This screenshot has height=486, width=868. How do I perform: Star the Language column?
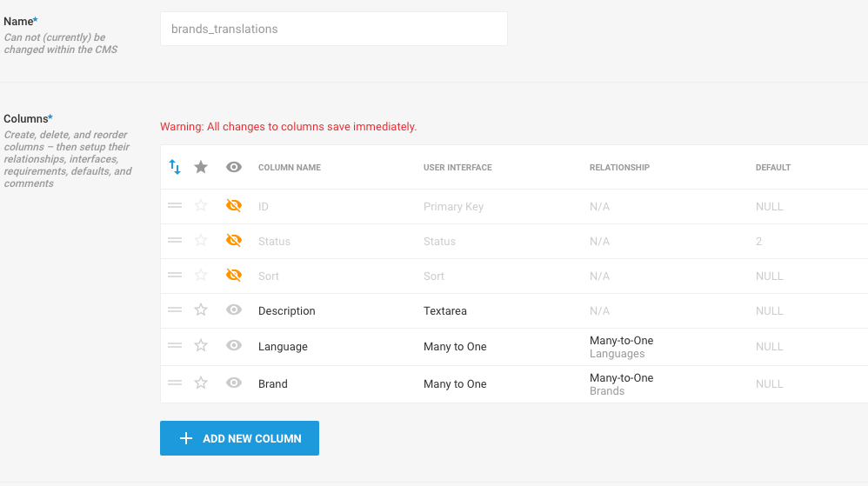click(201, 345)
